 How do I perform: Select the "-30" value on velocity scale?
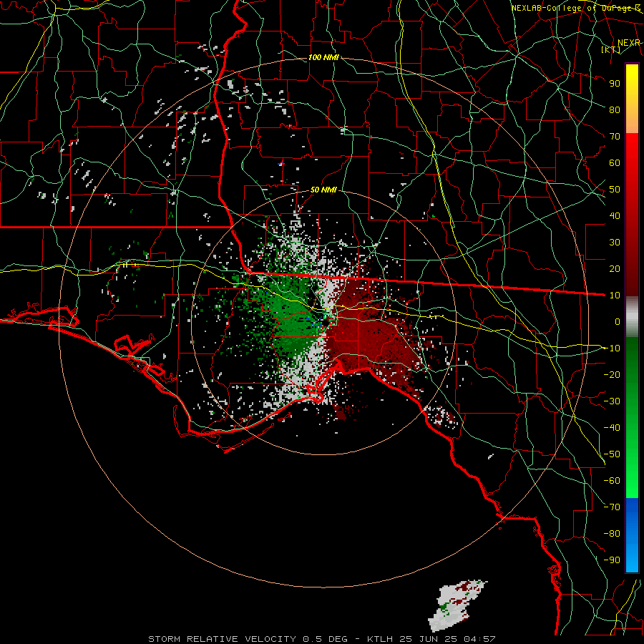(612, 401)
